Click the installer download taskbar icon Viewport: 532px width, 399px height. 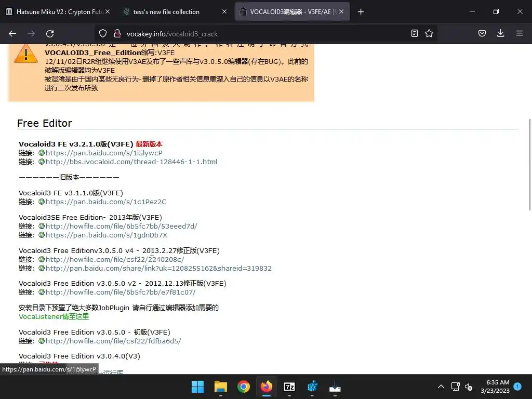pos(335,387)
